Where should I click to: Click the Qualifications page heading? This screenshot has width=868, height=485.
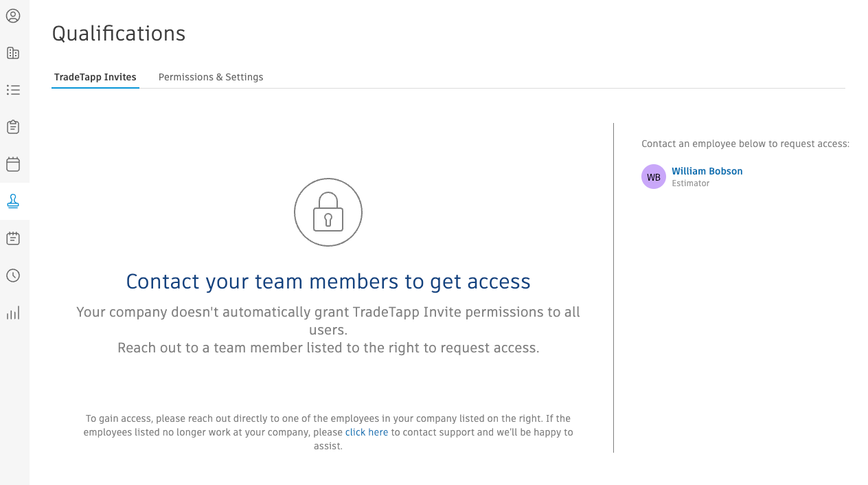[119, 34]
